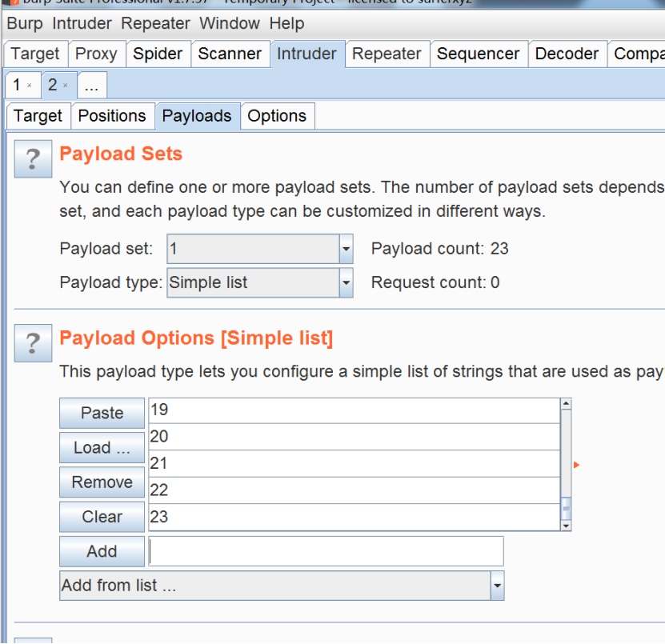
Task: Open a new Intruder tab with ellipsis
Action: (91, 86)
